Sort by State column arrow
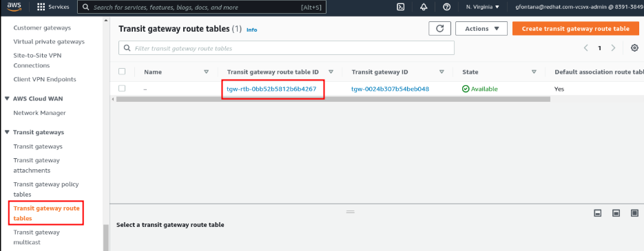Screen dimensions: 644x251 tap(534, 72)
